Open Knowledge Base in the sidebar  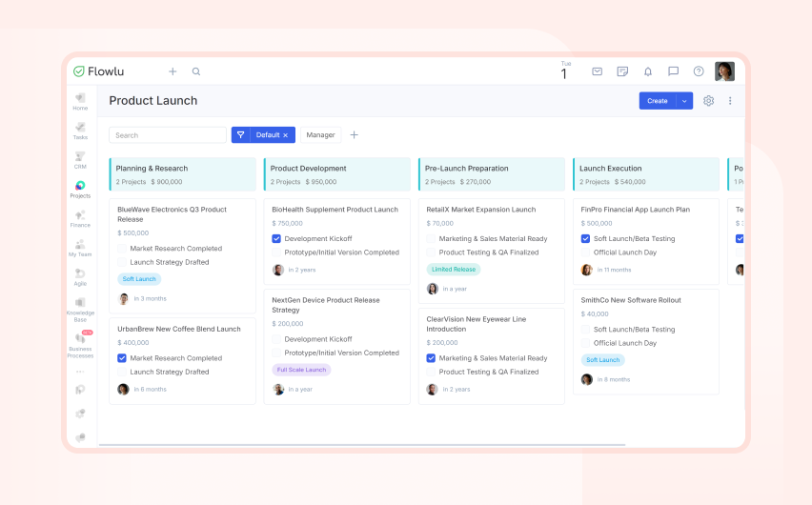click(x=80, y=310)
